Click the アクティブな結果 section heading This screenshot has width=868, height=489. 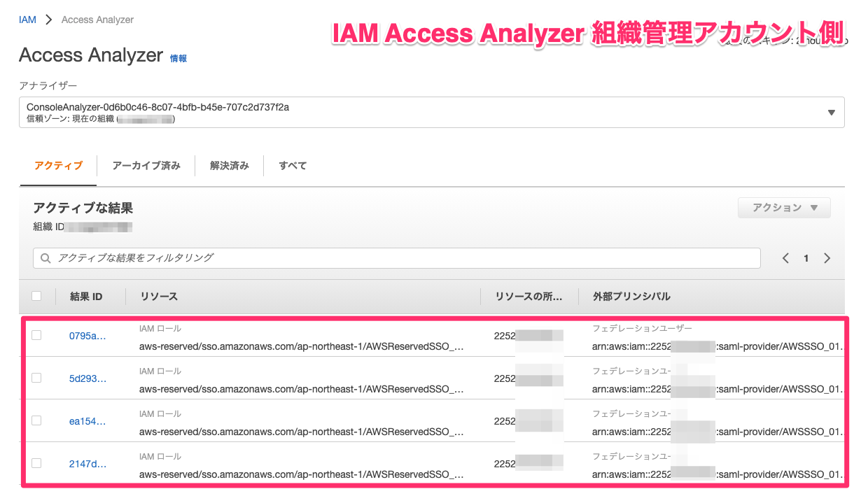tap(83, 208)
